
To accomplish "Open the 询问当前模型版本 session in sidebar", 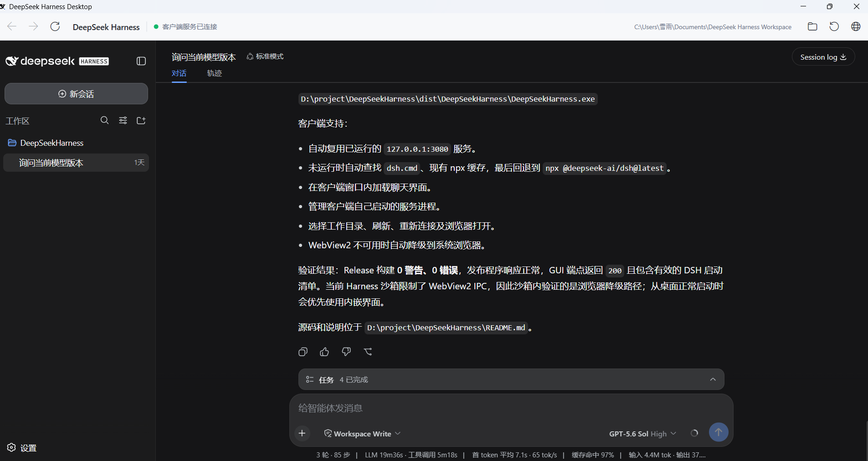I will [x=76, y=163].
